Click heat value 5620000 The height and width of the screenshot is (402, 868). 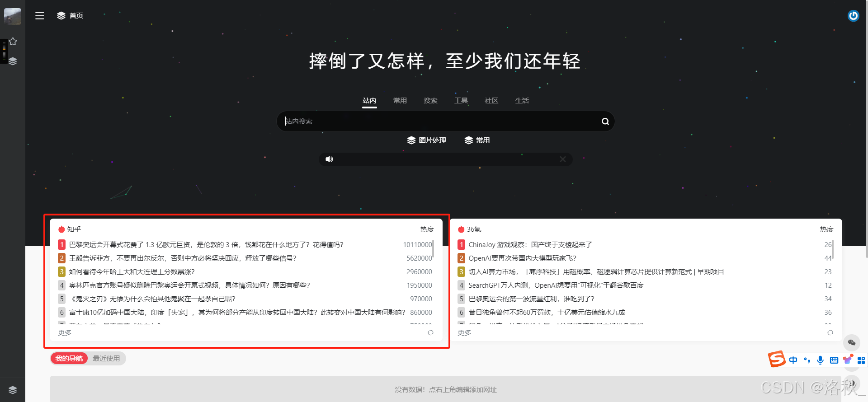(x=419, y=258)
